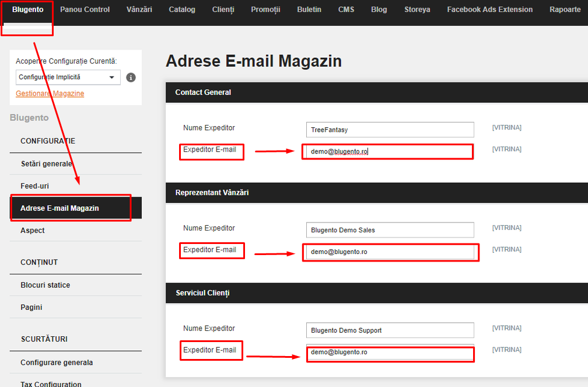This screenshot has height=387, width=588.
Task: Click the Adrese E-mail Magazin page title
Action: click(254, 61)
